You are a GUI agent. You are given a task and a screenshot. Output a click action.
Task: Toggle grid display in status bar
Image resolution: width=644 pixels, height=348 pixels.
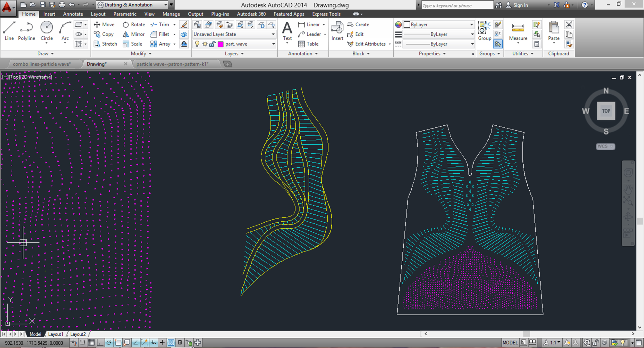click(91, 343)
